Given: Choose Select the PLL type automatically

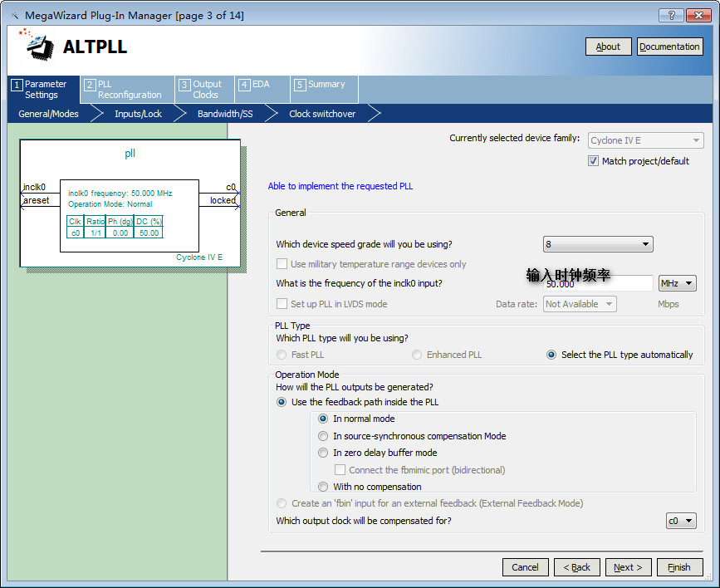Looking at the screenshot, I should point(551,355).
